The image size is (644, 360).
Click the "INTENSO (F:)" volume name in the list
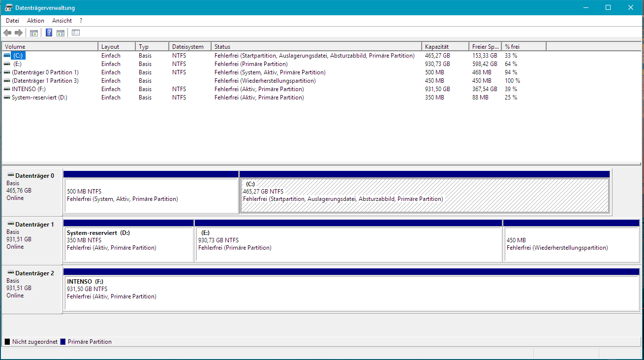pyautogui.click(x=29, y=89)
